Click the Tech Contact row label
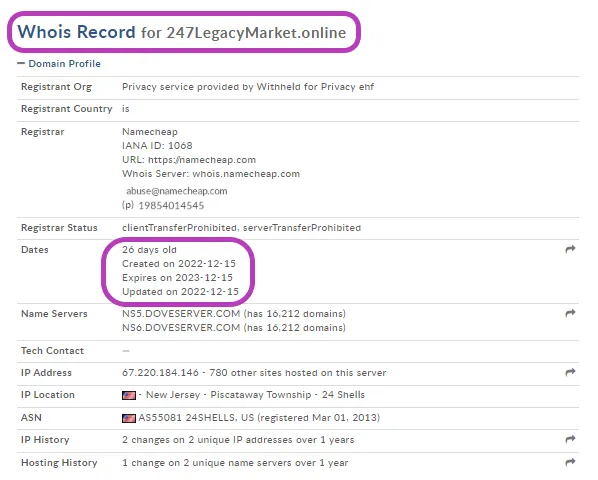Image resolution: width=598 pixels, height=480 pixels. point(52,351)
